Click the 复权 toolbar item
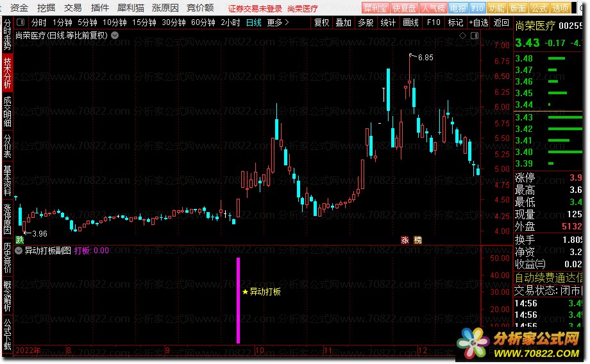The image size is (590, 364). click(321, 22)
